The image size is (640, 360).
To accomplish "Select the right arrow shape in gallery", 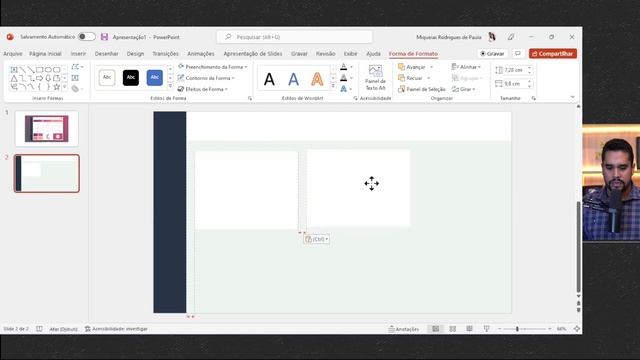I will 40,78.
